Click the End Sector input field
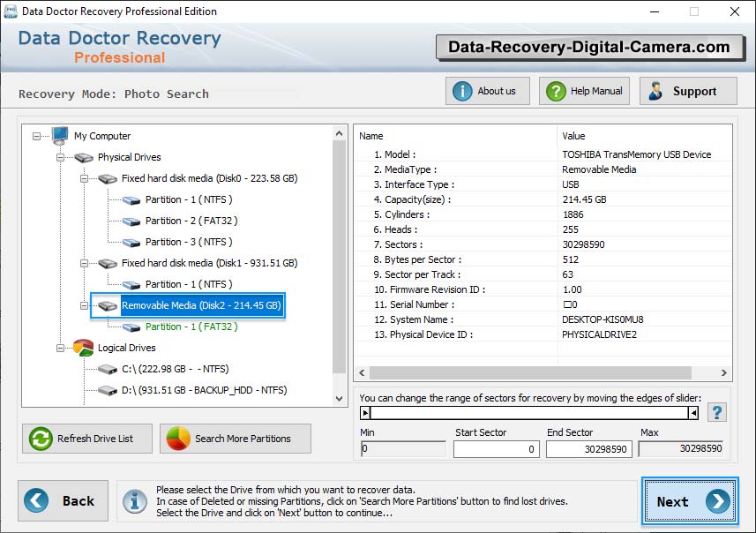 point(588,449)
